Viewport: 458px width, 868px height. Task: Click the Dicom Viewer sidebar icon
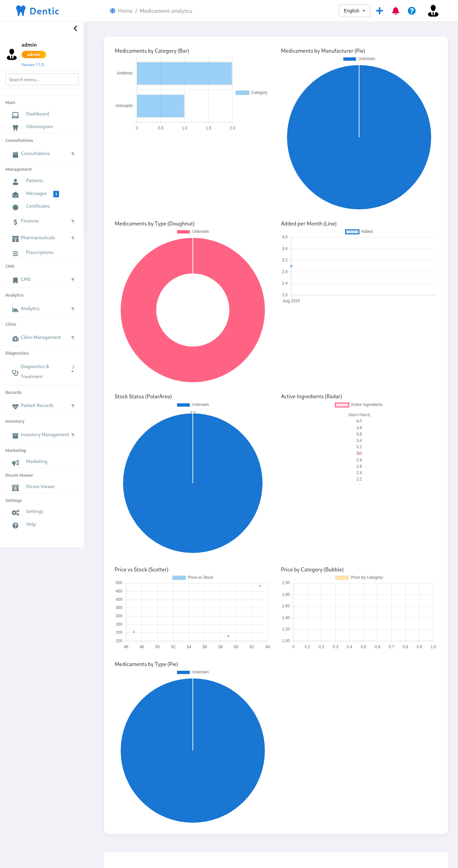click(x=15, y=488)
